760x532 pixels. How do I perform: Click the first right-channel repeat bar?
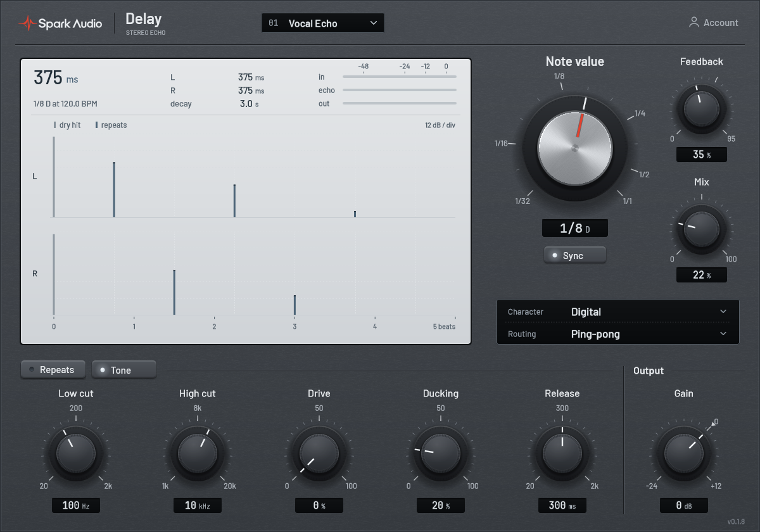point(174,292)
